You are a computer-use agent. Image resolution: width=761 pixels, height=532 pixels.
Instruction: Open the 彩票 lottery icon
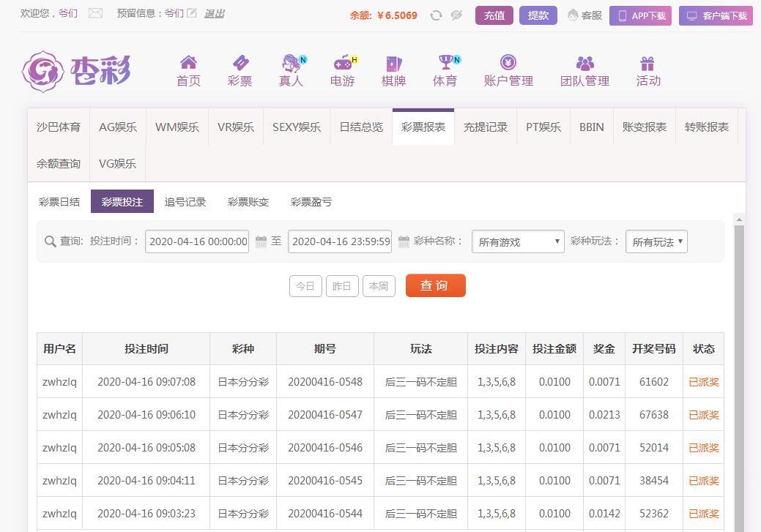tap(240, 63)
